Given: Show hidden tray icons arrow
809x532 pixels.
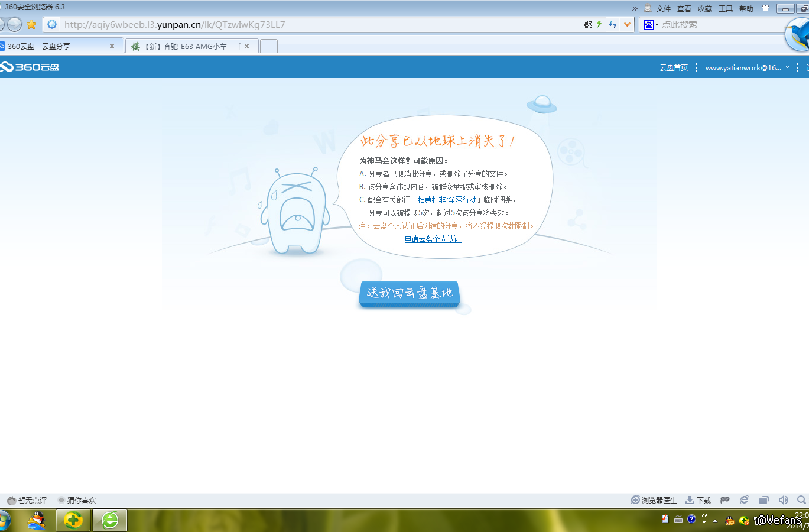Looking at the screenshot, I should 715,521.
